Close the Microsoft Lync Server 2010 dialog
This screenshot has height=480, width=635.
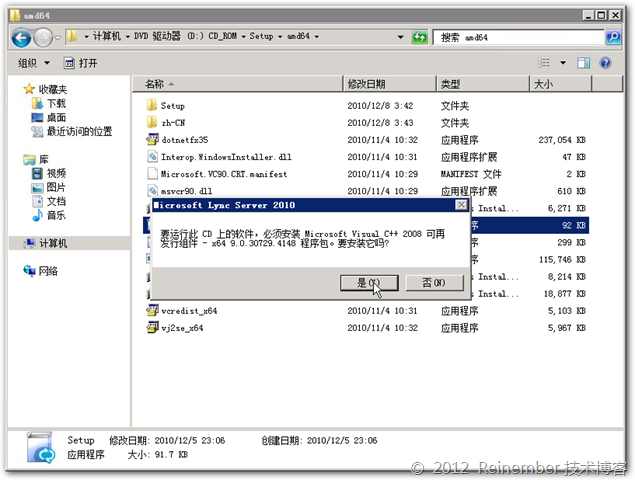[461, 205]
